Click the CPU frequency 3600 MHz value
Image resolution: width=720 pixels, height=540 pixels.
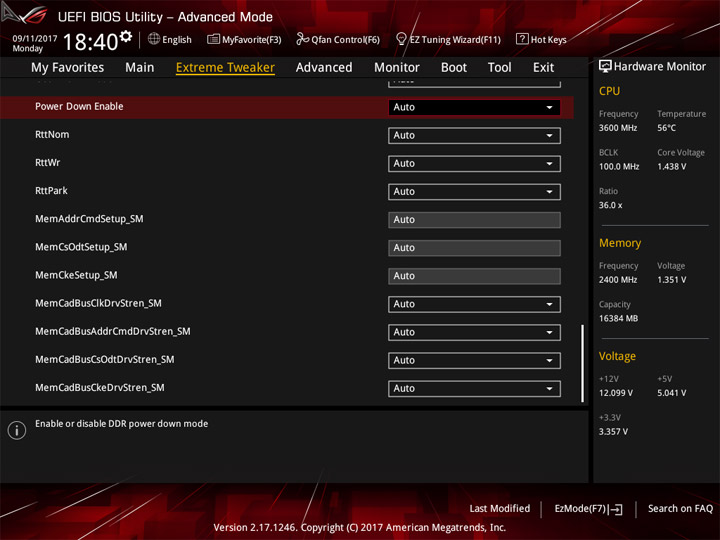point(618,128)
